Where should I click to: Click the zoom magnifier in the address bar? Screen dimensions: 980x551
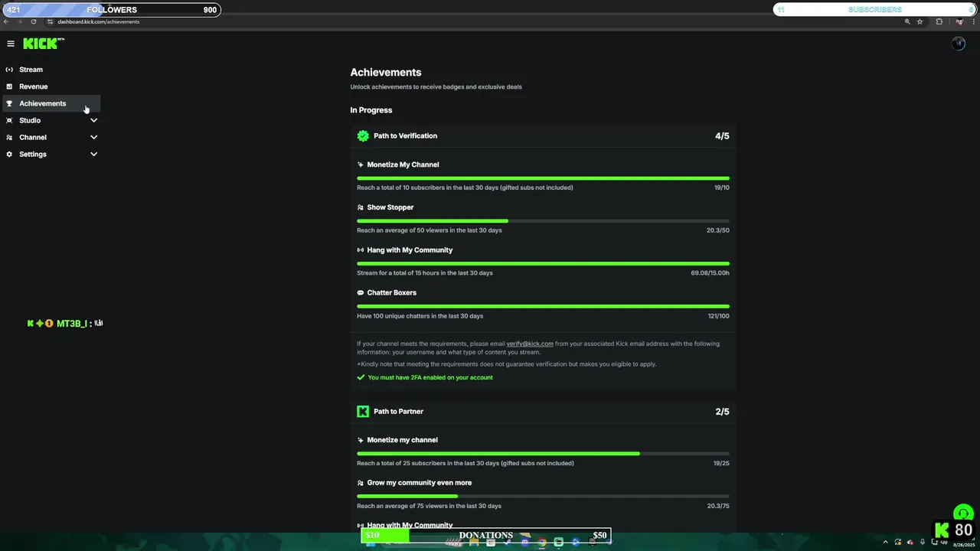[x=908, y=21]
